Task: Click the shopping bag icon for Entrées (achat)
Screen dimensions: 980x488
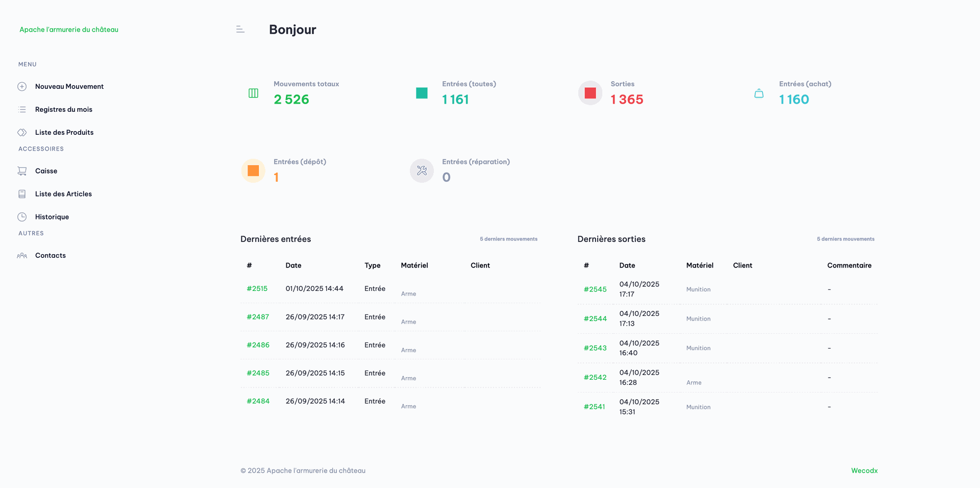Action: coord(759,93)
